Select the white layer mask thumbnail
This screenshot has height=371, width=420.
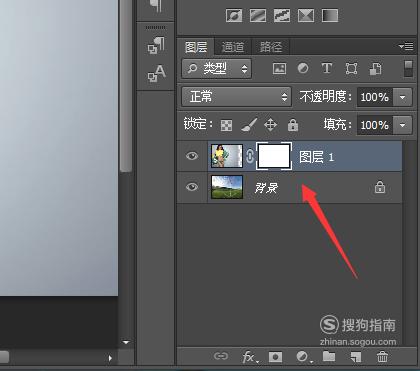click(274, 156)
